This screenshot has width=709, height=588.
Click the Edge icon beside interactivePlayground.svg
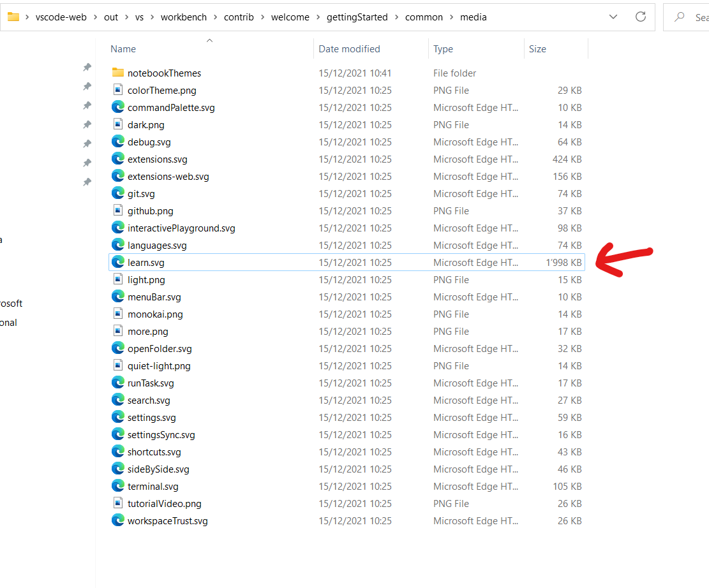[118, 228]
